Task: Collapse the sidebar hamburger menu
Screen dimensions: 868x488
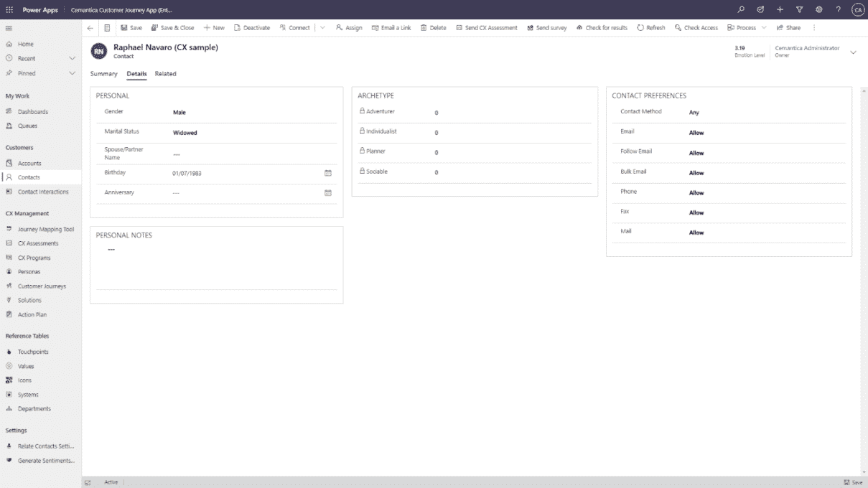Action: point(9,28)
